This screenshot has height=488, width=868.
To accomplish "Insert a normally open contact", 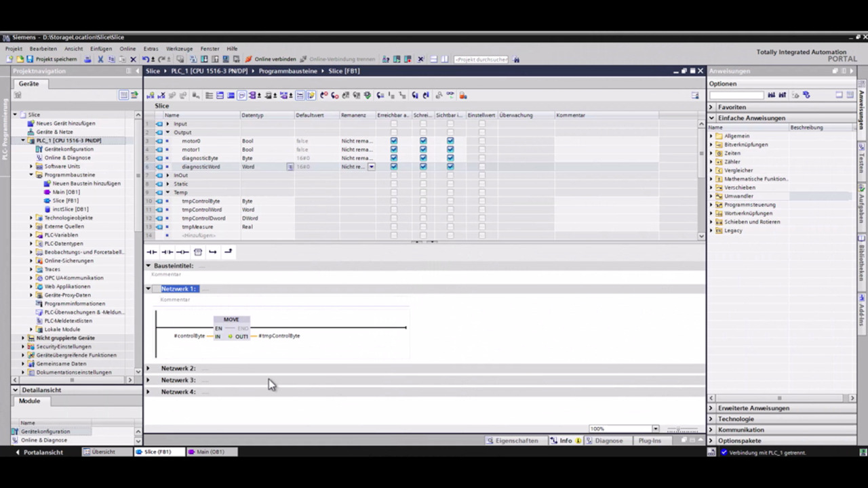I will point(152,252).
